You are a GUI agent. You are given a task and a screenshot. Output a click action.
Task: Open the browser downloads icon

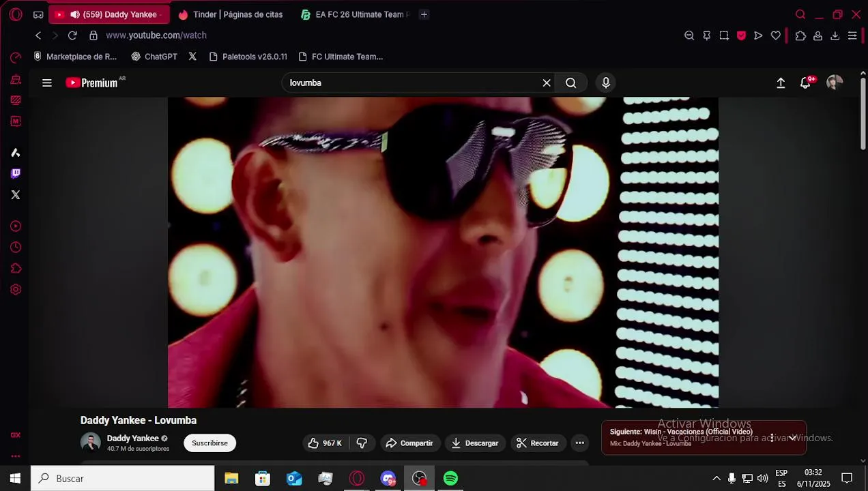835,35
